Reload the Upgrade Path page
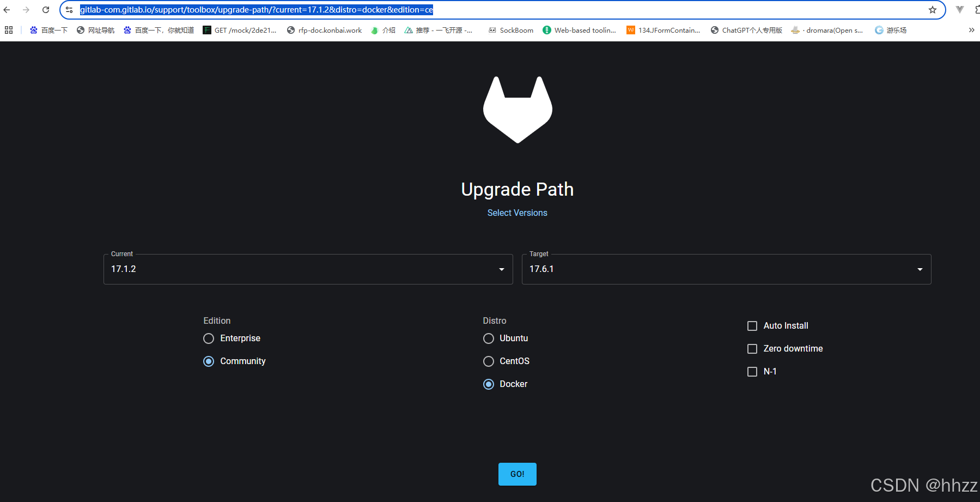This screenshot has width=980, height=502. 46,10
